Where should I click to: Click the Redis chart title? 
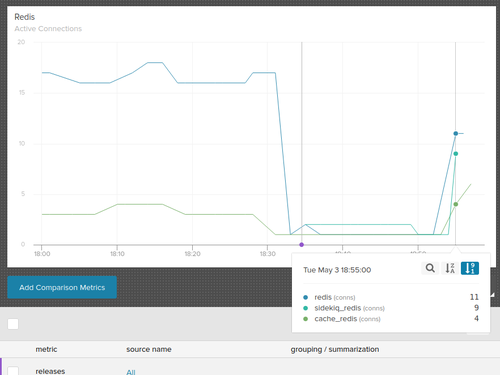coord(24,17)
